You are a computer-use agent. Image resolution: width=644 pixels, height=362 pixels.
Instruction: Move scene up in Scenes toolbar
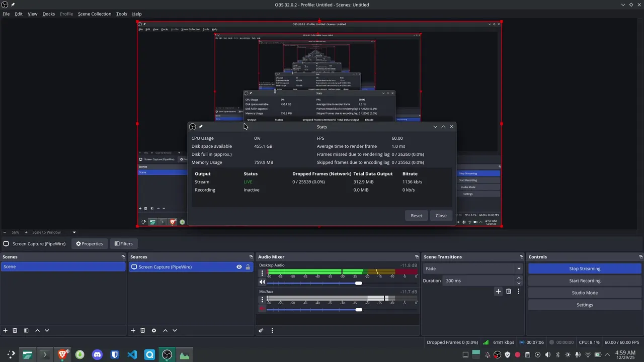tap(37, 330)
